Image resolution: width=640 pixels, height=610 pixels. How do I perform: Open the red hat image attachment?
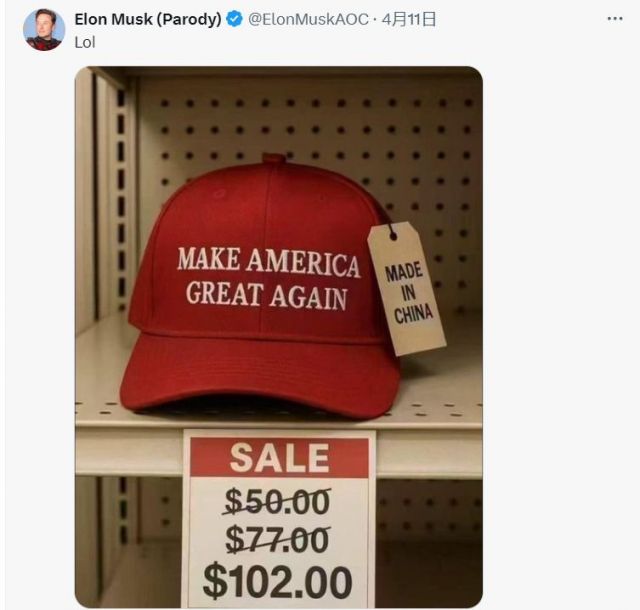pos(279,337)
